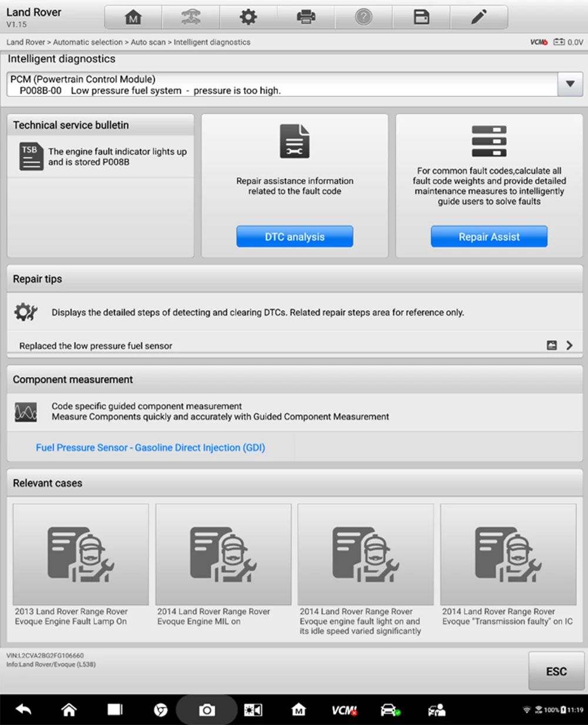Tap the battery voltage 0.0V indicator
Viewport: 588px width, 725px height.
568,42
